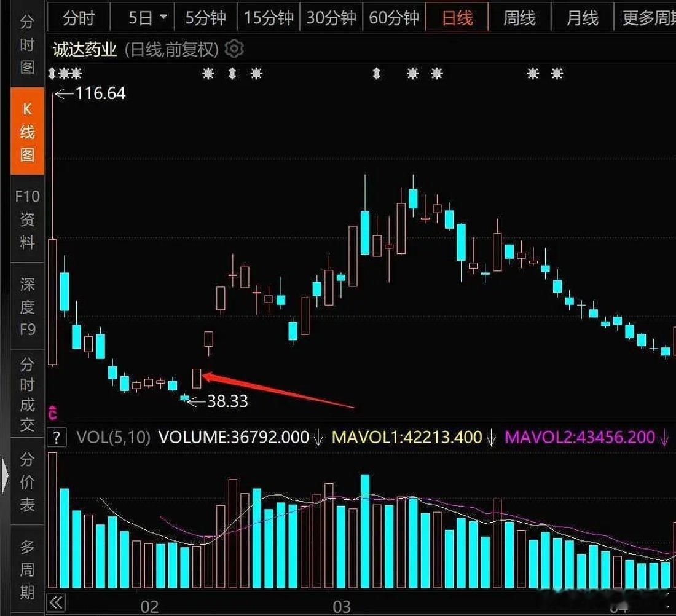Viewport: 676px width, 616px height.
Task: Click the (日线,前复权) adjustment label
Action: pyautogui.click(x=171, y=49)
